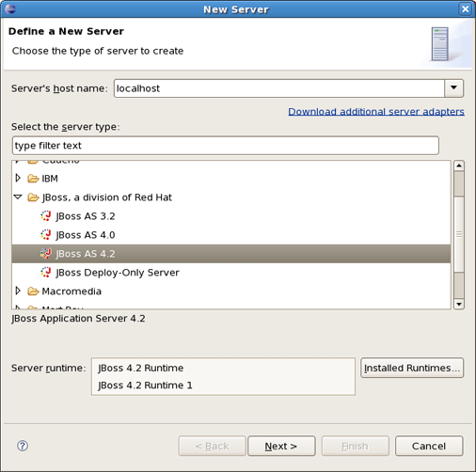Viewport: 476px width, 472px height.
Task: Click the disabled Finish button
Action: point(355,446)
